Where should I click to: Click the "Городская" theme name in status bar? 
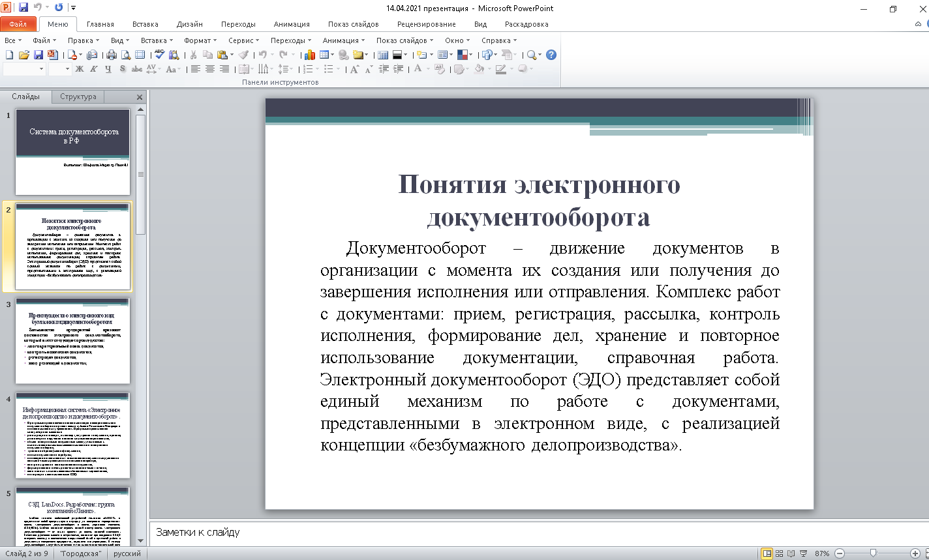point(80,553)
